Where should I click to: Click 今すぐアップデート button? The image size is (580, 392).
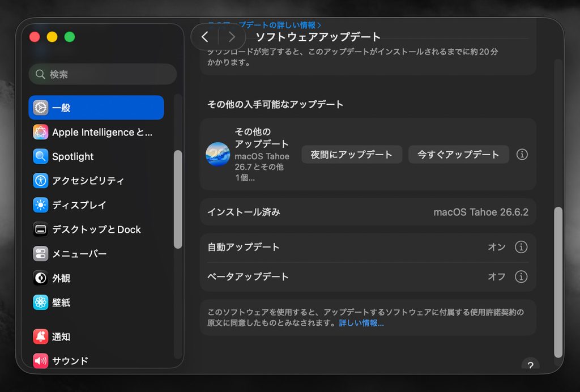(459, 154)
